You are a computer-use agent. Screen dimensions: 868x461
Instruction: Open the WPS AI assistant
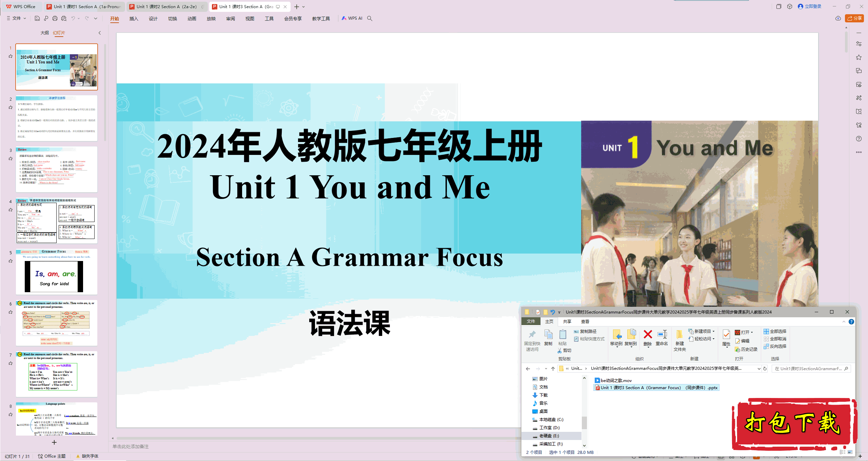point(352,18)
